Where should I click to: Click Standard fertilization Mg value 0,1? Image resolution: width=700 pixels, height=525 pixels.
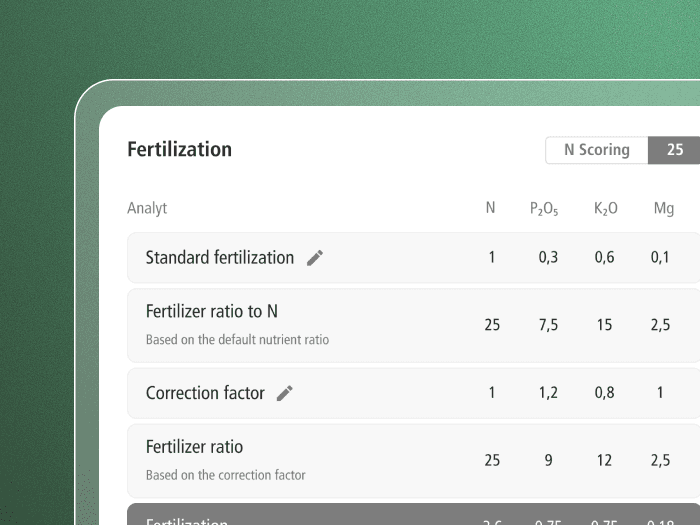(660, 258)
